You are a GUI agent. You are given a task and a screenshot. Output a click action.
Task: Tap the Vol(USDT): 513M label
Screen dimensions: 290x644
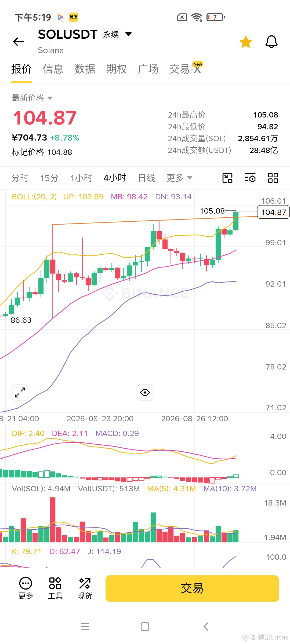point(109,489)
